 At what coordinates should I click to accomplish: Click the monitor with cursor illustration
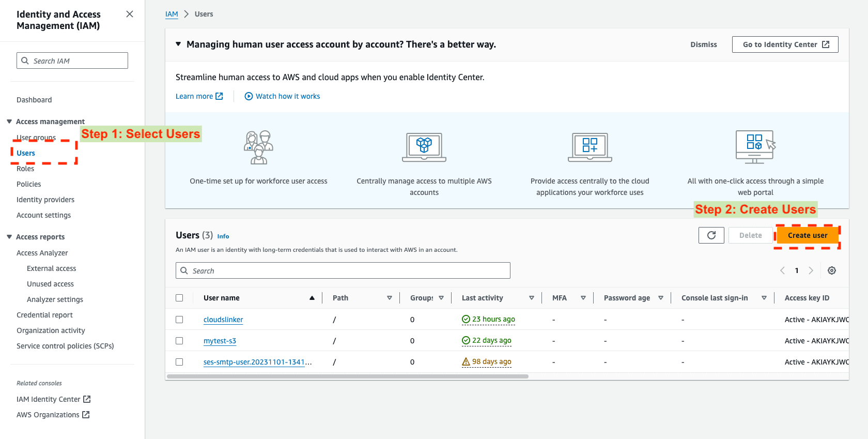pyautogui.click(x=756, y=146)
